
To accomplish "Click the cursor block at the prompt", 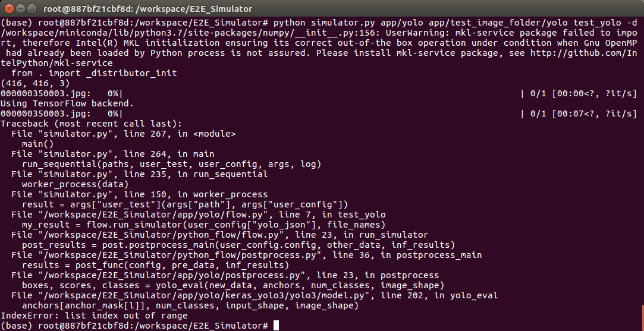I will pos(276,326).
